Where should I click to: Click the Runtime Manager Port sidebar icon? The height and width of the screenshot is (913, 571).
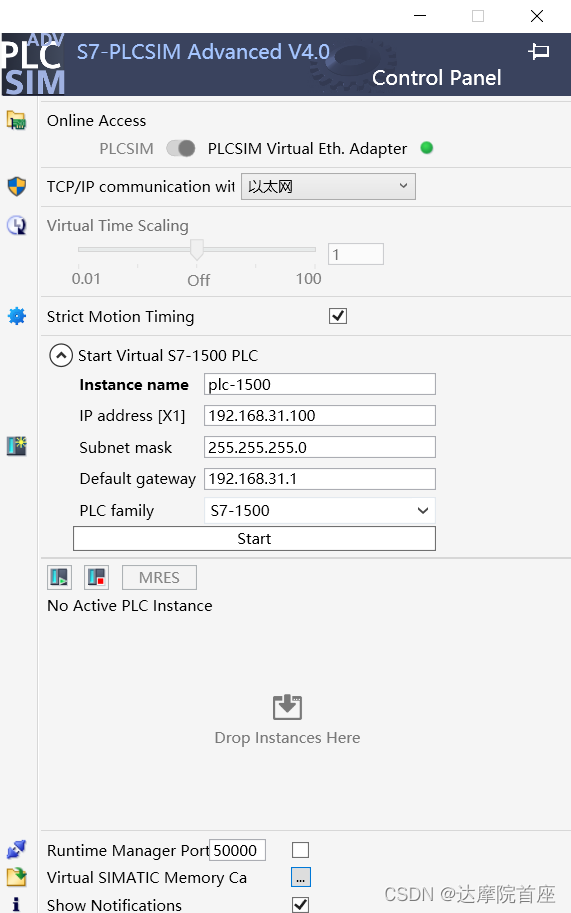(16, 850)
